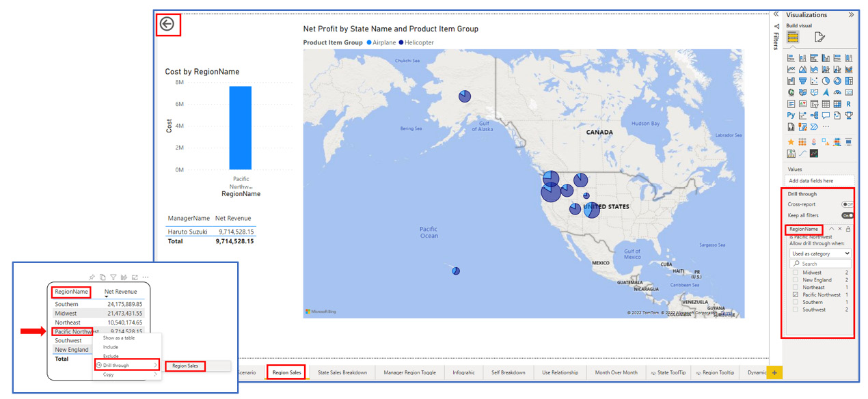Lock the RegionName drill-through filter

pyautogui.click(x=848, y=229)
